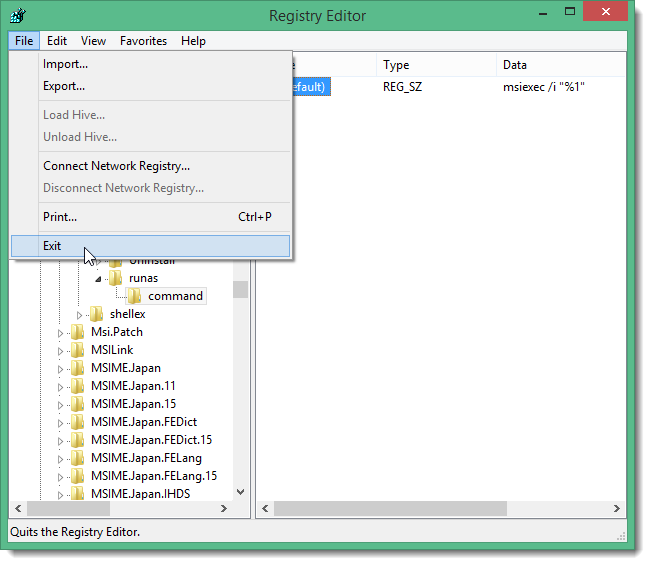Viewport: 650px width, 565px height.
Task: Minimize the Registry Editor window
Action: click(x=543, y=12)
